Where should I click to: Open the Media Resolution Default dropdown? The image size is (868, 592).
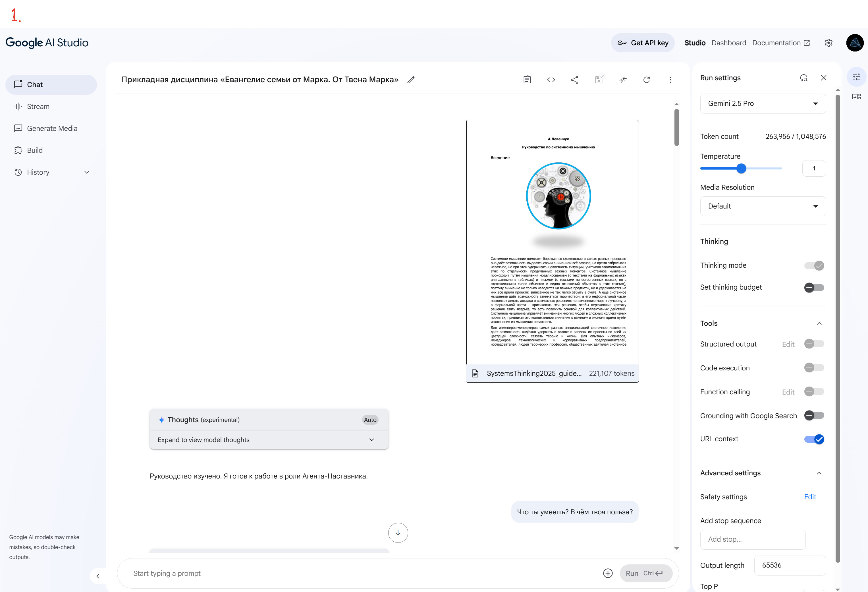point(763,206)
